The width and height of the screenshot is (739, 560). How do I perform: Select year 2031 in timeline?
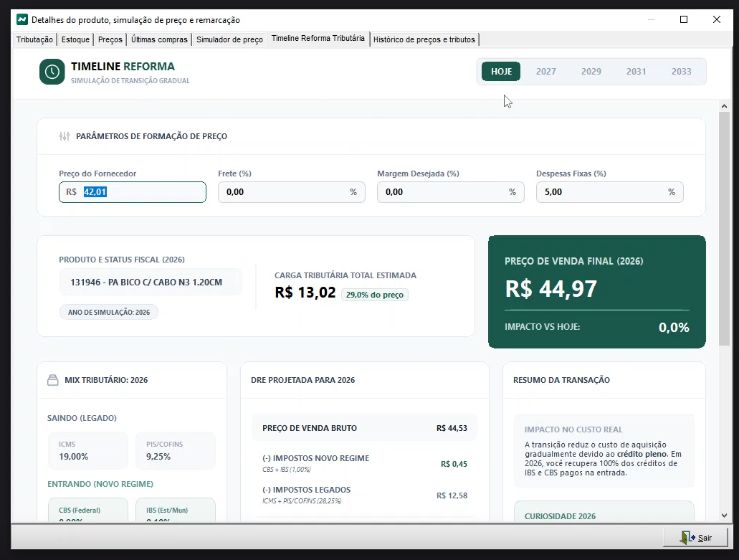point(636,72)
